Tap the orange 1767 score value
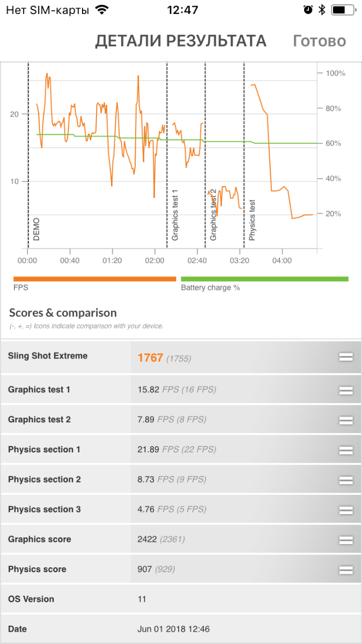Viewport: 362px width, 644px height. click(150, 357)
